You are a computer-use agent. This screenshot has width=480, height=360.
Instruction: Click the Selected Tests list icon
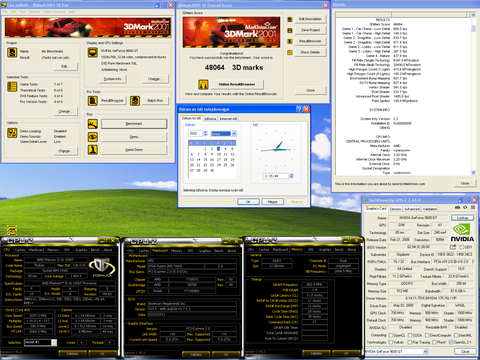pyautogui.click(x=12, y=87)
